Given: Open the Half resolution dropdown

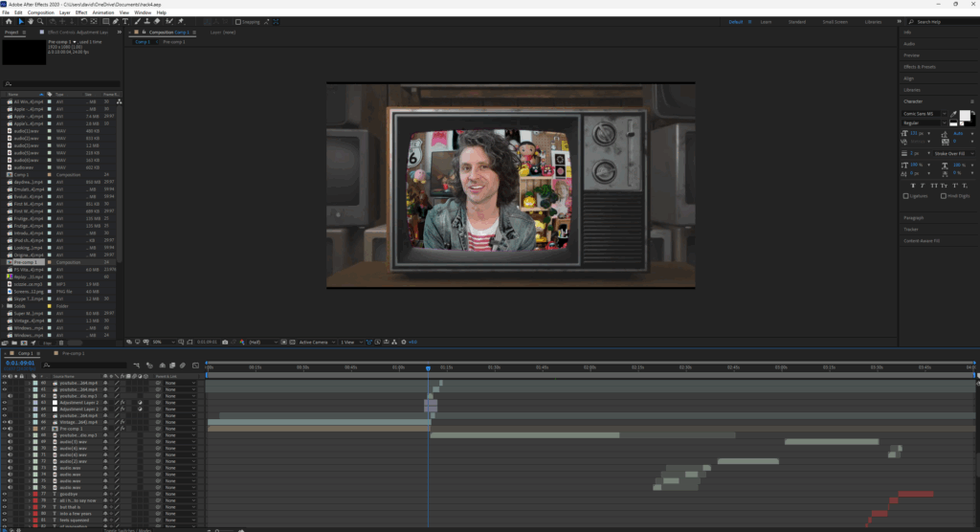Looking at the screenshot, I should coord(263,342).
